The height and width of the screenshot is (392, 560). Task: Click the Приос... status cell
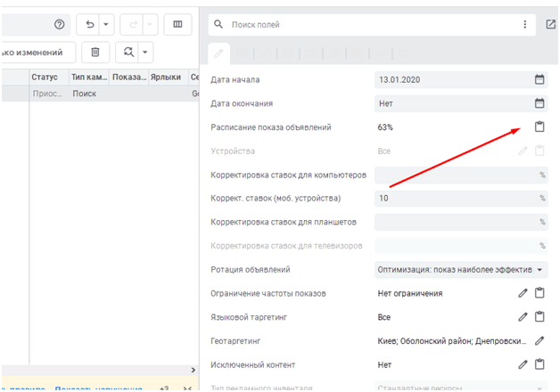tap(47, 94)
